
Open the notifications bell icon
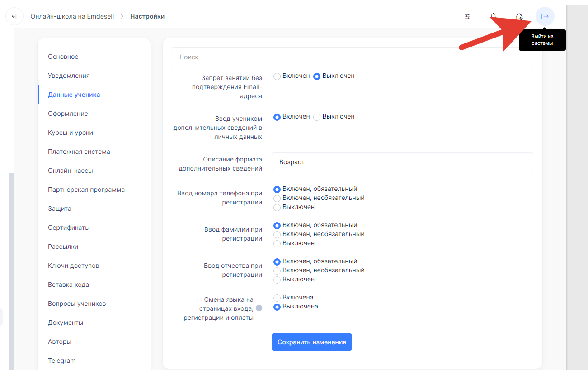493,17
